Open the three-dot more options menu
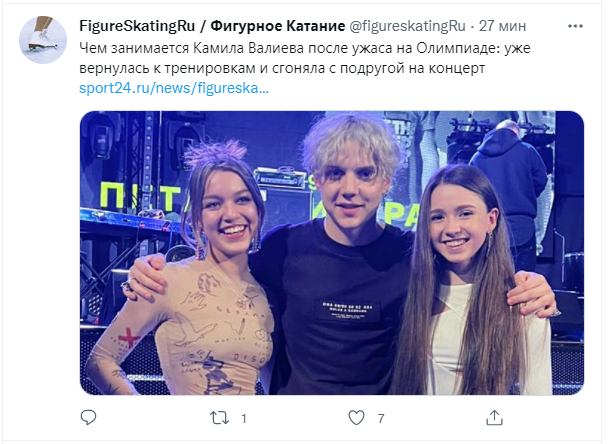Image resolution: width=609 pixels, height=444 pixels. [x=575, y=26]
